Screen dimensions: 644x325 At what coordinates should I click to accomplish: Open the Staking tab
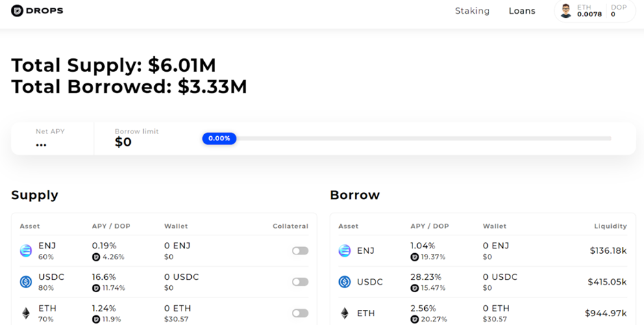472,11
